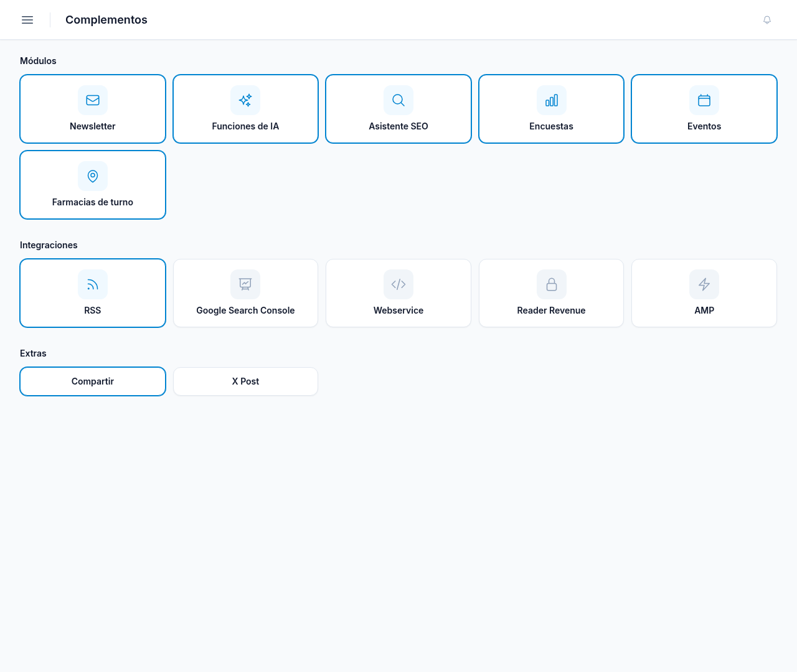797x672 pixels.
Task: Enable the X Post extra
Action: point(245,381)
